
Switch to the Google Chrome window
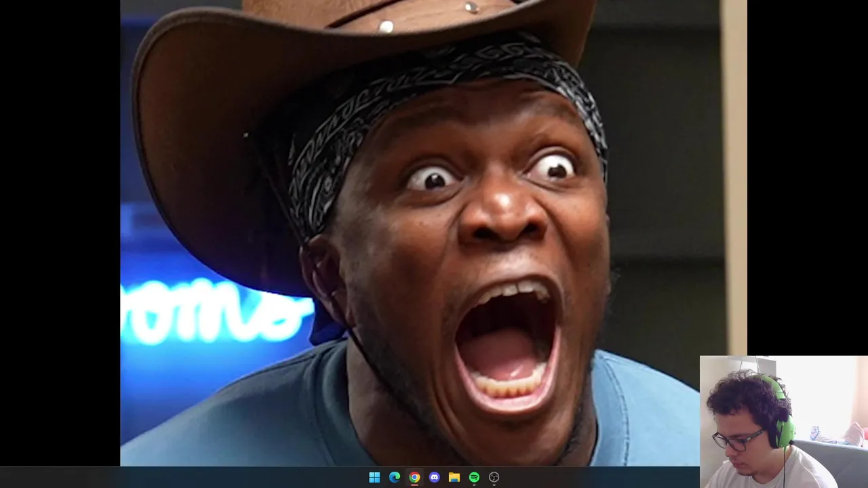click(x=414, y=477)
